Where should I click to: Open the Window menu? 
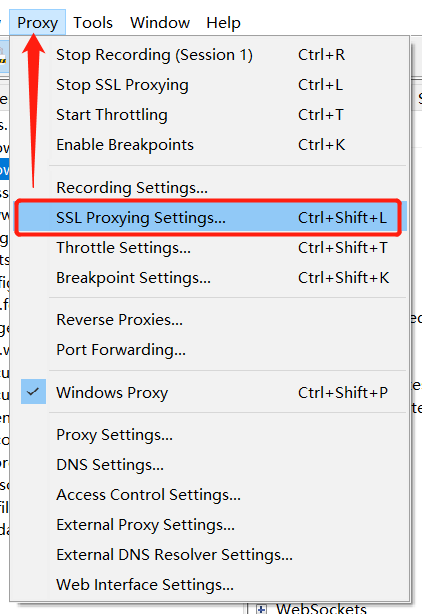click(x=160, y=23)
